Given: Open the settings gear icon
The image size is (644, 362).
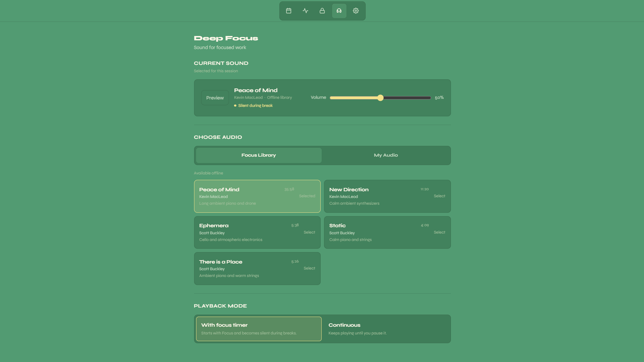Looking at the screenshot, I should point(356,11).
